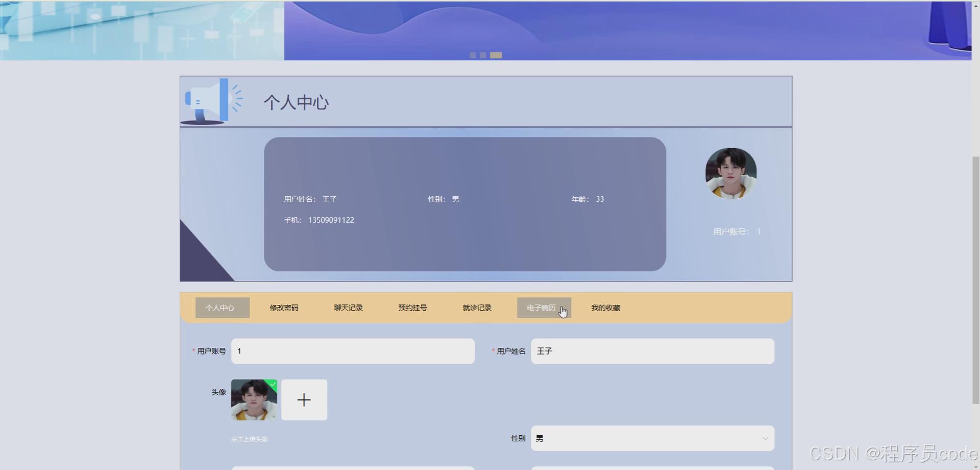Open the 聊天记录 tab
Viewport: 980px width, 470px height.
[x=348, y=308]
